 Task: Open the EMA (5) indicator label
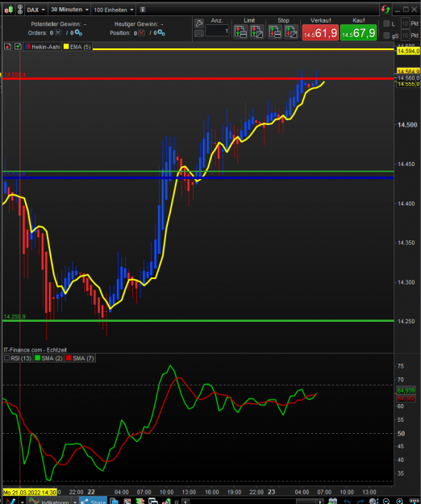[81, 47]
